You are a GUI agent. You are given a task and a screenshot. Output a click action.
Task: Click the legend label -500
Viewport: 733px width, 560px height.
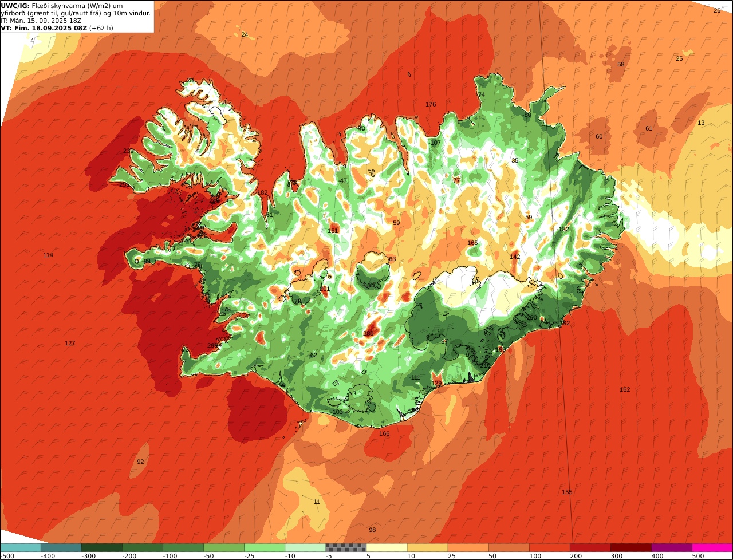[7, 555]
